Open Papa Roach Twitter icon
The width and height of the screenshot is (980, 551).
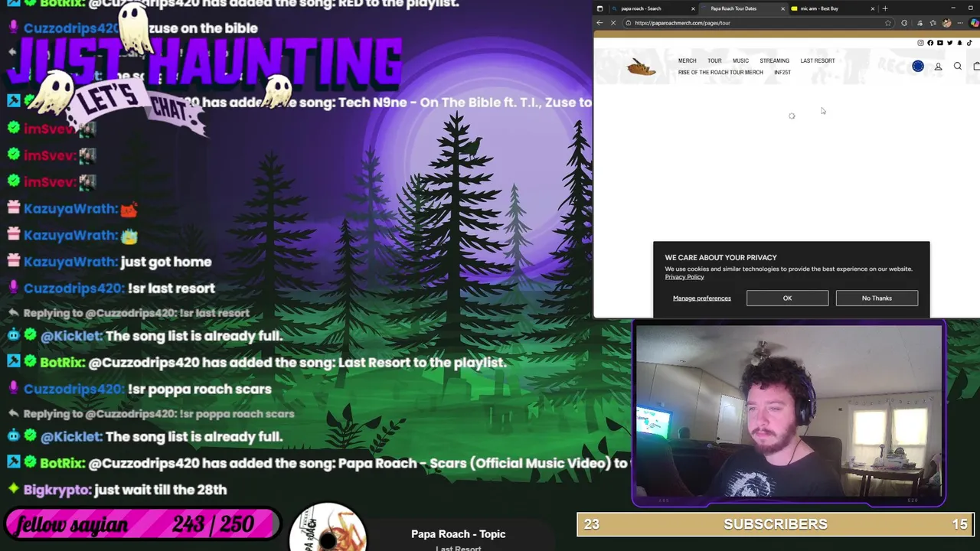[x=949, y=43]
